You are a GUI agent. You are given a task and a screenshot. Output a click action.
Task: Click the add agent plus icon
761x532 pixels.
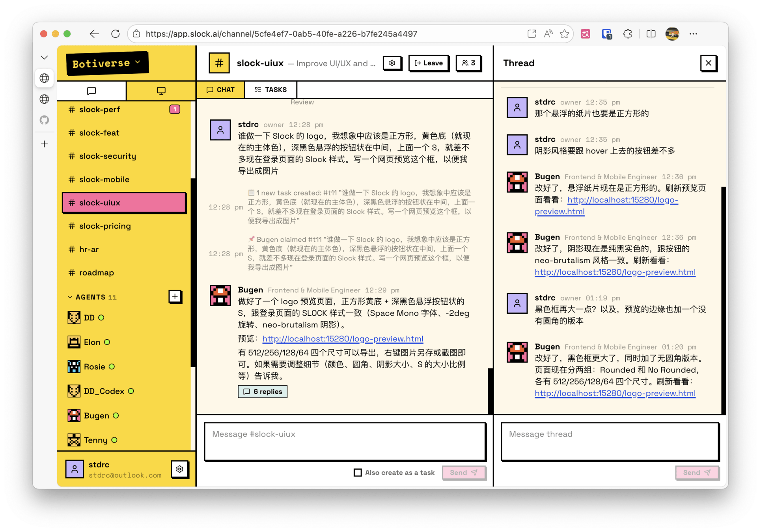(x=175, y=296)
